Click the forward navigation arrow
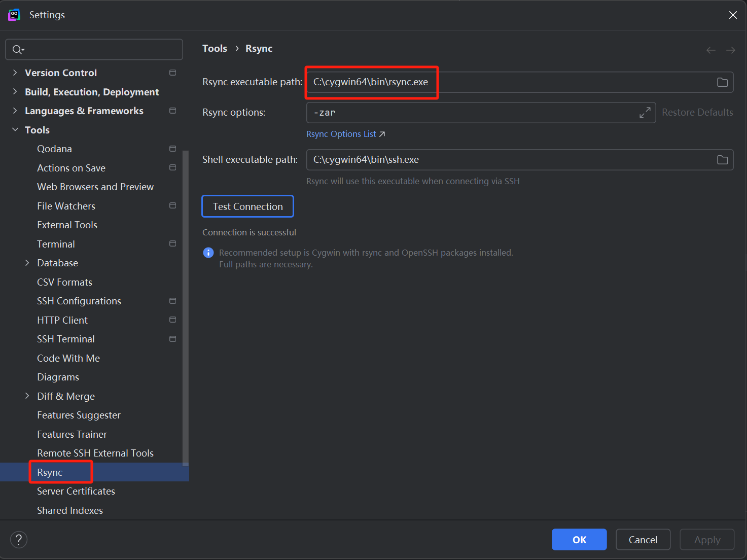Viewport: 747px width, 560px height. point(730,50)
